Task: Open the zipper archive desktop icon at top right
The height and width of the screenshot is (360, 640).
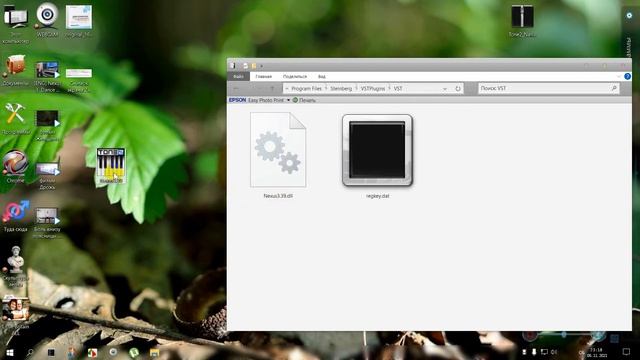Action: (x=522, y=20)
